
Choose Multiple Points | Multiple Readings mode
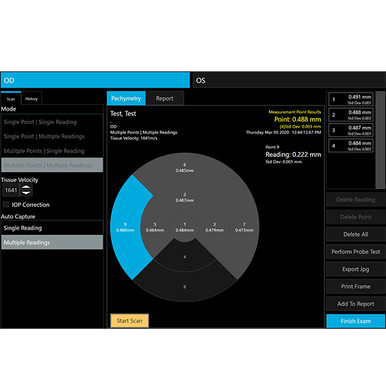pyautogui.click(x=52, y=165)
